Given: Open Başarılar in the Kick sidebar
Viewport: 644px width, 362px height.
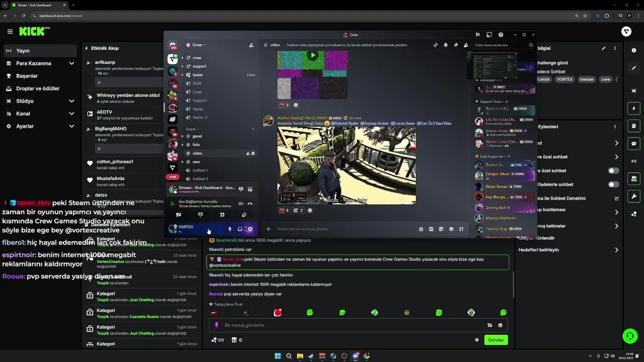Looking at the screenshot, I should pyautogui.click(x=41, y=76).
